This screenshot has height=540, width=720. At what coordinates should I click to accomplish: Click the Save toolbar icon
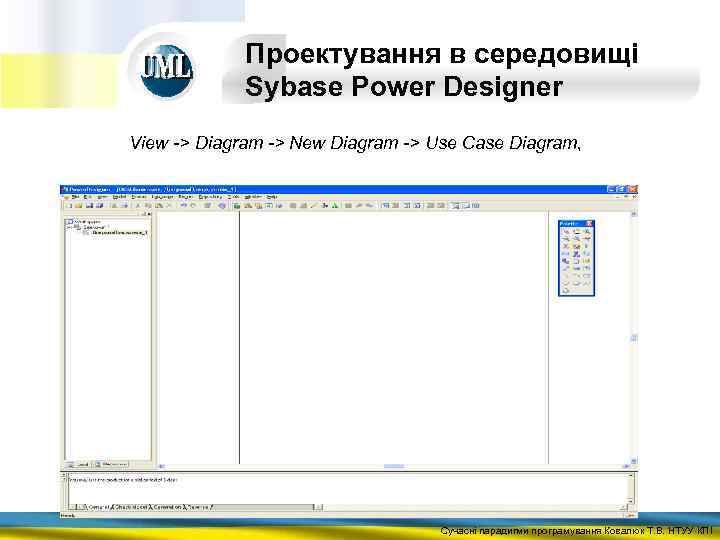(x=89, y=206)
